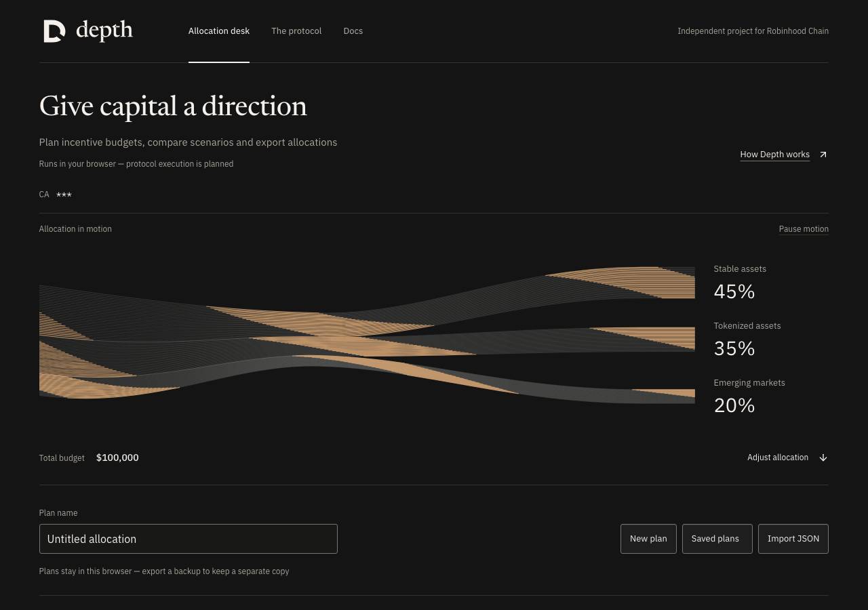
Task: Focus the Plan name input field
Action: (189, 539)
